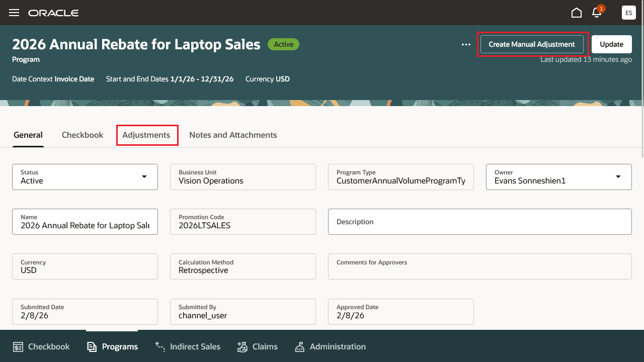Open the Adjustments tab
Screen dimensions: 644x362
(x=146, y=135)
